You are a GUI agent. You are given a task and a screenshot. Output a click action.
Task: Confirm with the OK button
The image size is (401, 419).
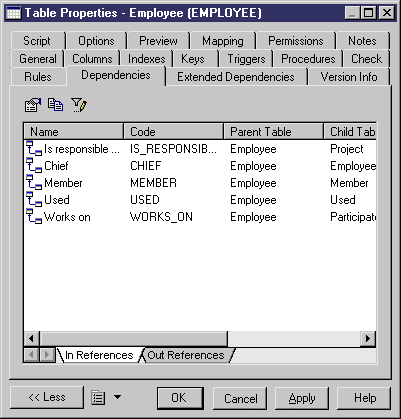point(180,398)
